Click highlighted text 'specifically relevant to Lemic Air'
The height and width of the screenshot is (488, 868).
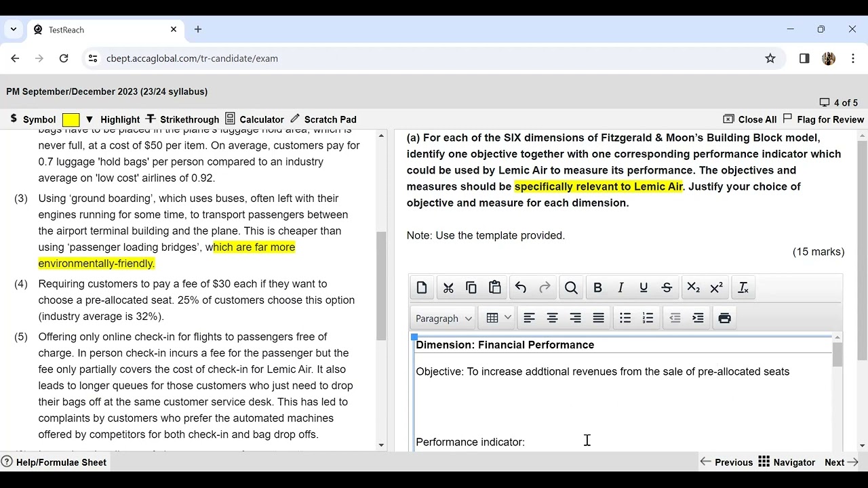pyautogui.click(x=599, y=186)
